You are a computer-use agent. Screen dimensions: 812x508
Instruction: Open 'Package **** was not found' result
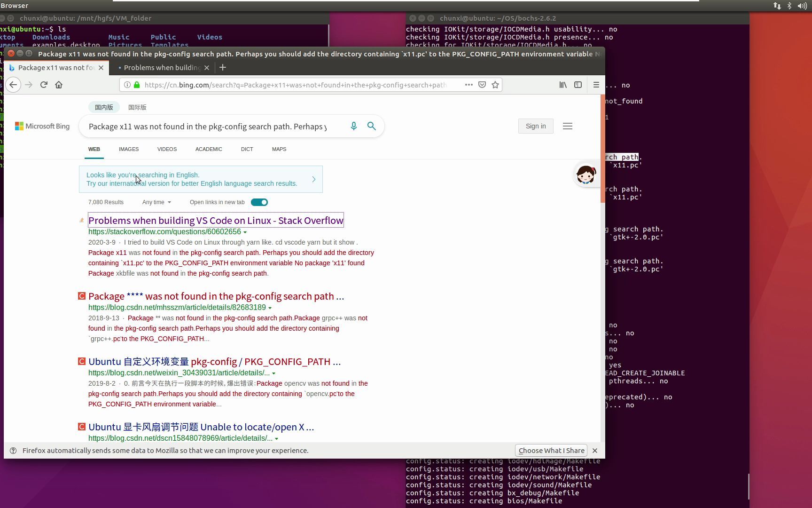[x=216, y=296]
